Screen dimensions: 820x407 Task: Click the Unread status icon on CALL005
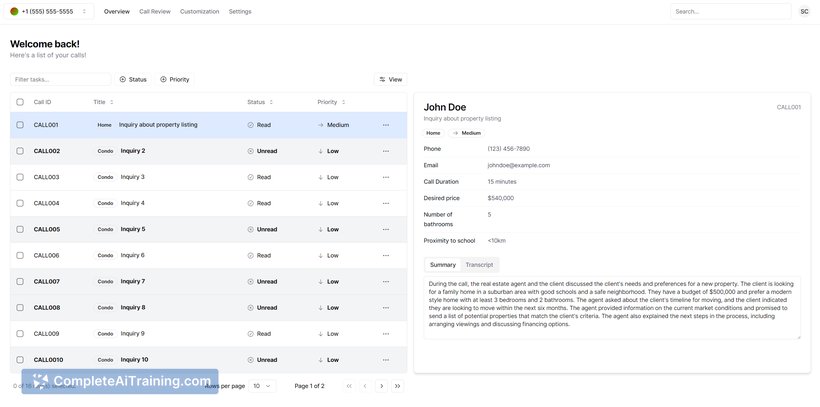tap(250, 229)
